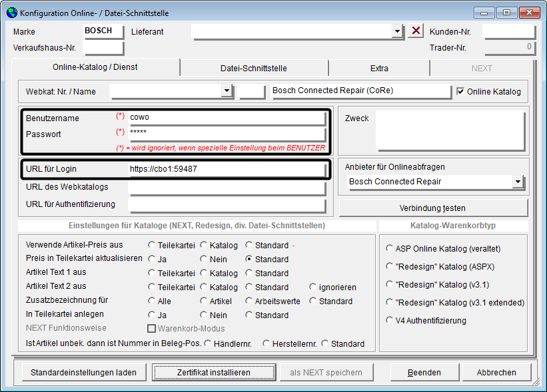This screenshot has width=547, height=392.
Task: Open Anbieter für Onlineabfragen dropdown
Action: (x=518, y=182)
